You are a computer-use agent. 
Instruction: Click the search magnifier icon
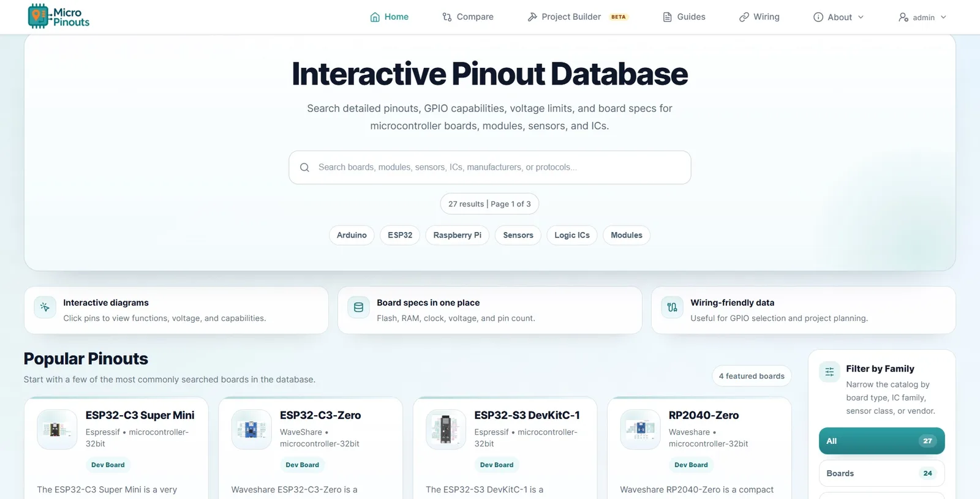click(x=304, y=167)
